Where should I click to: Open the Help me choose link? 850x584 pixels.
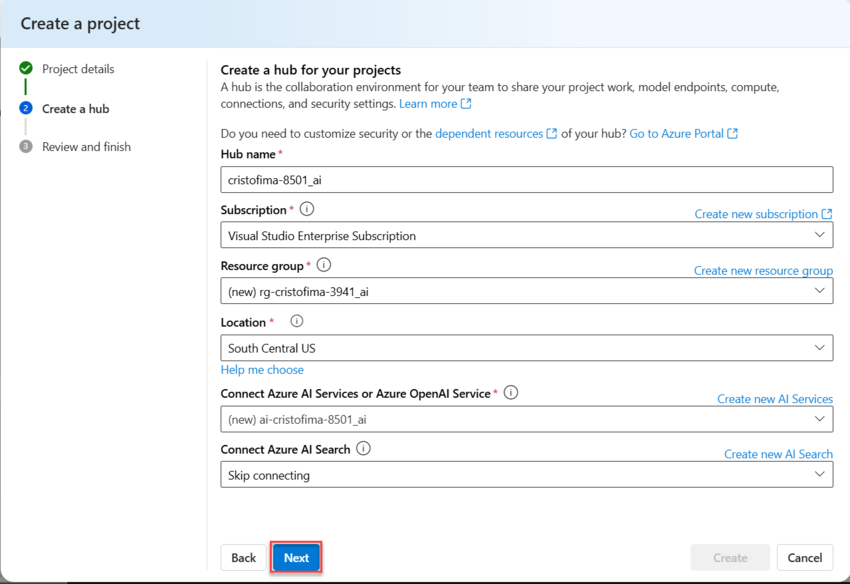point(262,370)
